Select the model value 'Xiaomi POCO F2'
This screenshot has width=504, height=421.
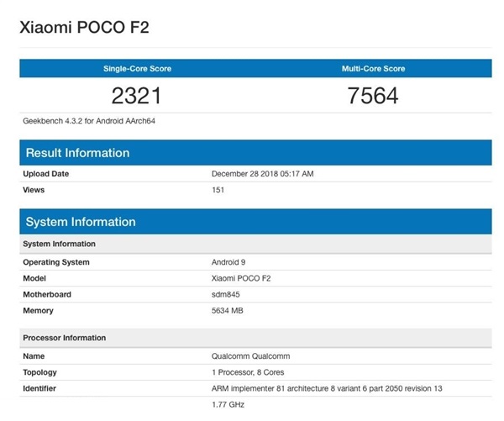tap(241, 278)
